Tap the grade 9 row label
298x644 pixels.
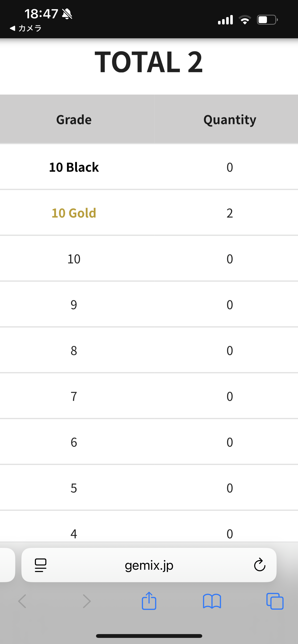(74, 305)
